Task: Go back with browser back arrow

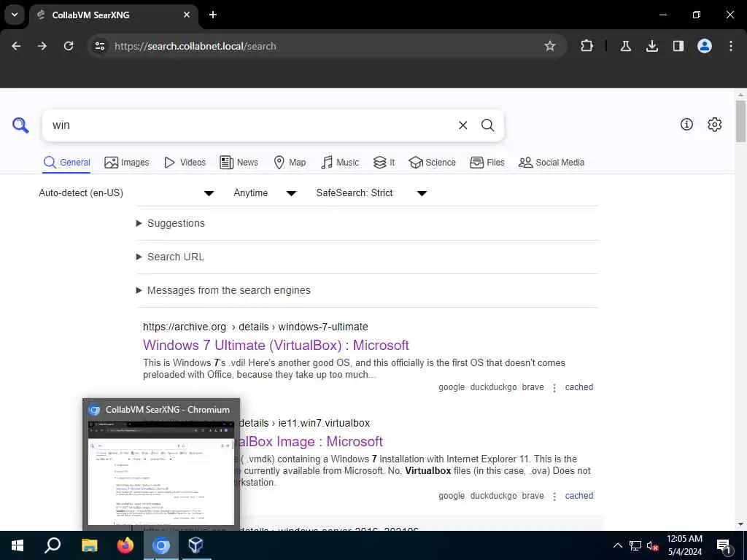Action: point(16,46)
